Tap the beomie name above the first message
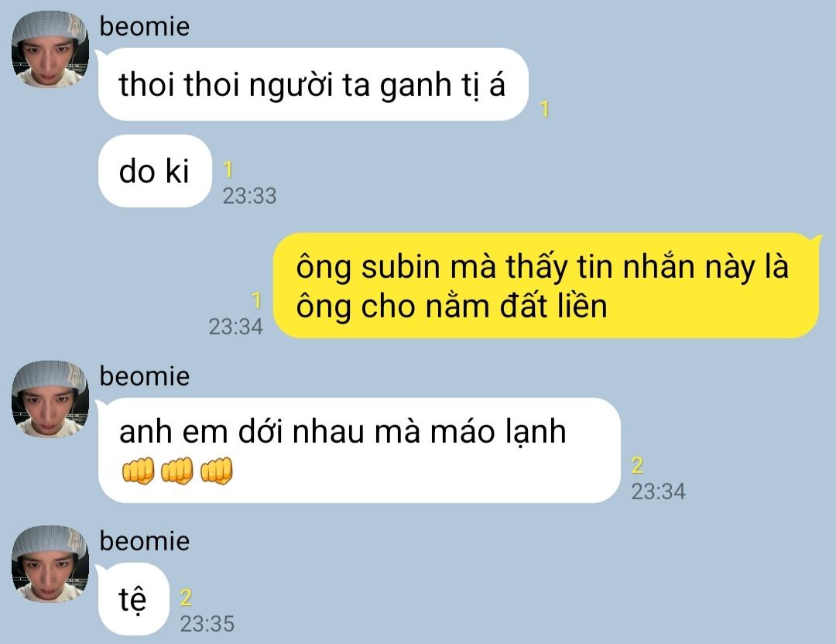Viewport: 836px width, 644px height. tap(145, 26)
